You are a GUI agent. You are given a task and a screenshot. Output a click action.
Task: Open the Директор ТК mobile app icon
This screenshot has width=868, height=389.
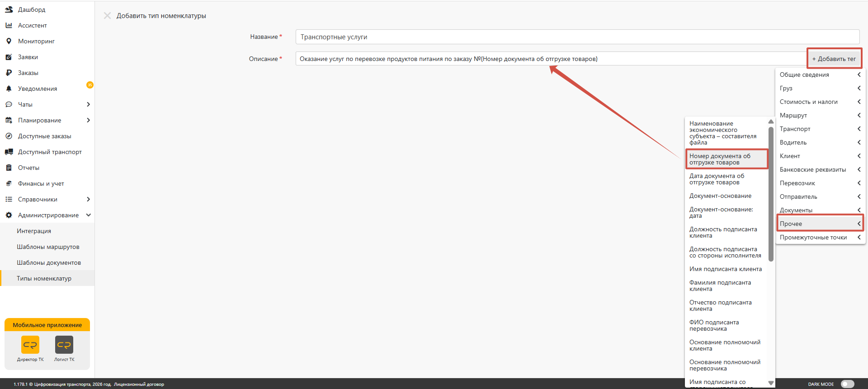[30, 345]
